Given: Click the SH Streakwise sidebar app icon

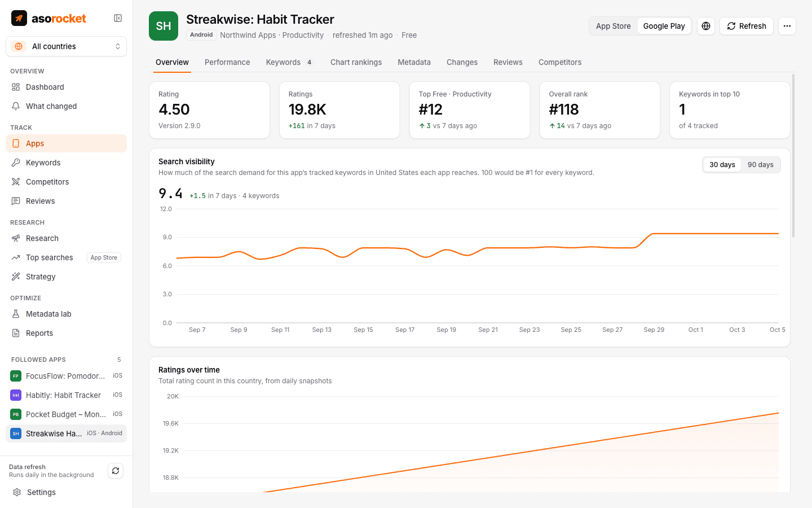Looking at the screenshot, I should [16, 433].
